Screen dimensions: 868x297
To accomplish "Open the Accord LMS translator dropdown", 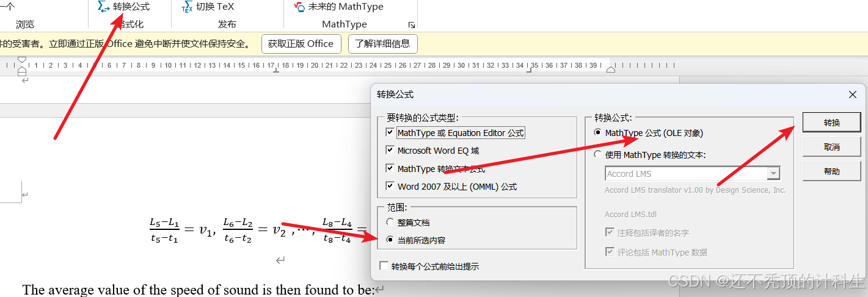I will pyautogui.click(x=774, y=174).
